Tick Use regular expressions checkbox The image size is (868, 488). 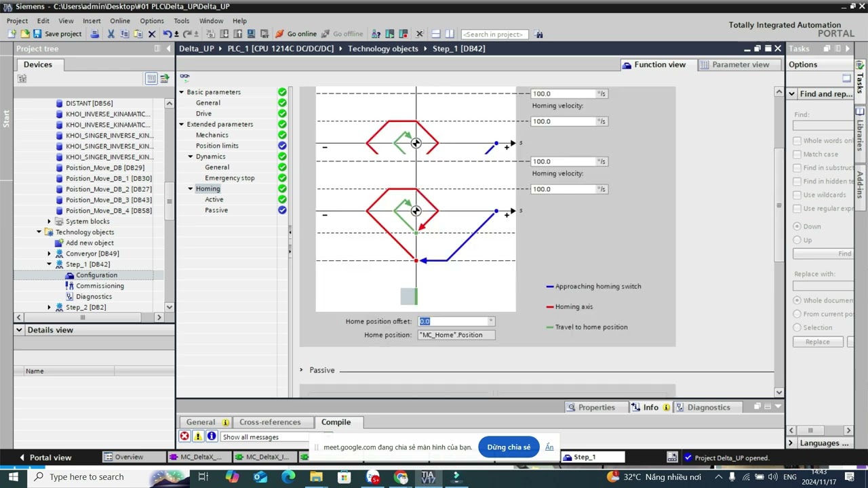[797, 209]
